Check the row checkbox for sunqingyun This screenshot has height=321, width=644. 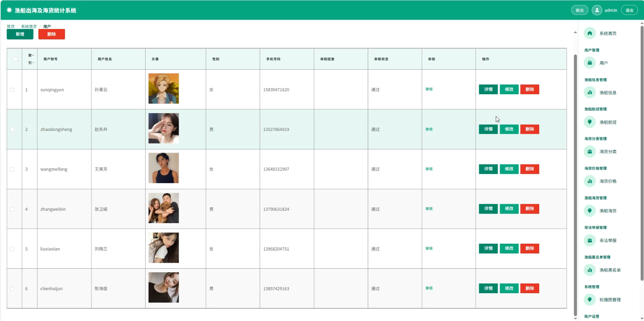[x=12, y=90]
